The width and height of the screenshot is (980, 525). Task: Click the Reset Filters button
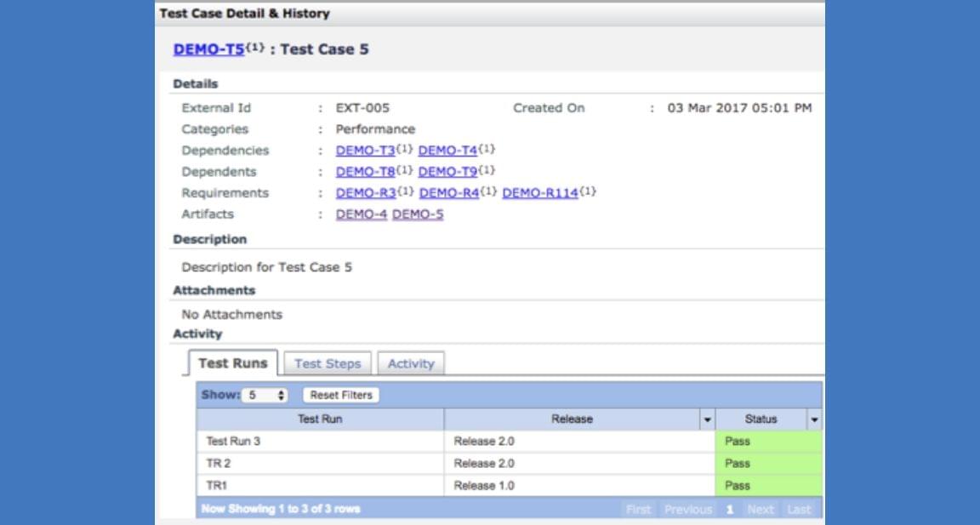341,396
